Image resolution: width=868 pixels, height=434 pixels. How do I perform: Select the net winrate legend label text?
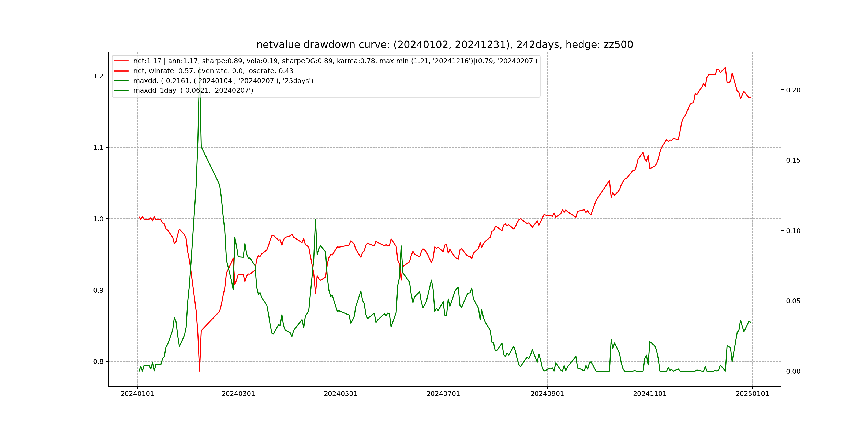(213, 71)
